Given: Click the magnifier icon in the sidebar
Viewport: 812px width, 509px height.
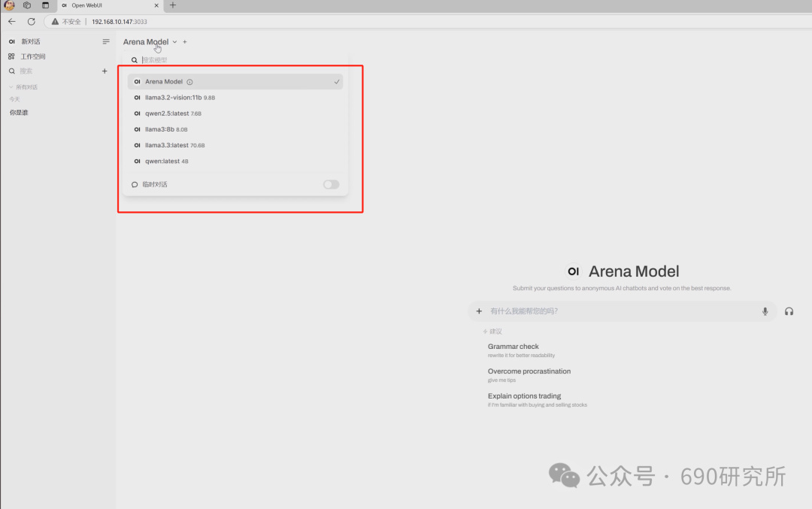Looking at the screenshot, I should click(x=12, y=71).
